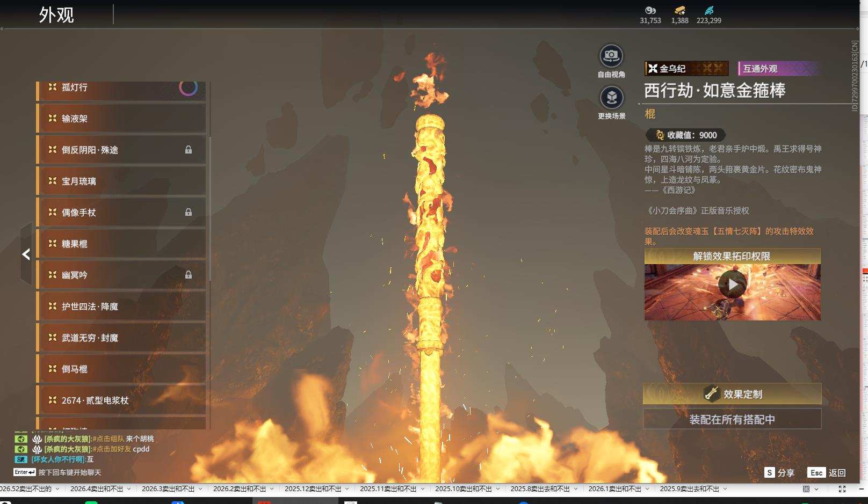Open the dropdown arrow on the 2025.12卖出和不出 tab
Image resolution: width=868 pixels, height=504 pixels.
point(347,489)
